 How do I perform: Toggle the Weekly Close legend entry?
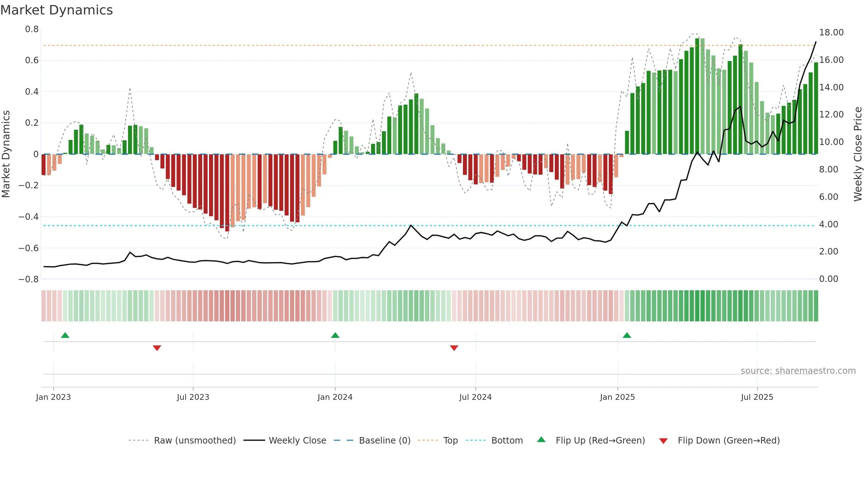[x=285, y=440]
